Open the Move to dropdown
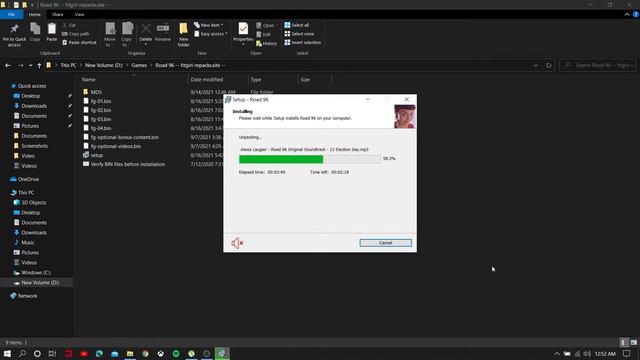Screen dimensions: 640x360 tap(110, 35)
